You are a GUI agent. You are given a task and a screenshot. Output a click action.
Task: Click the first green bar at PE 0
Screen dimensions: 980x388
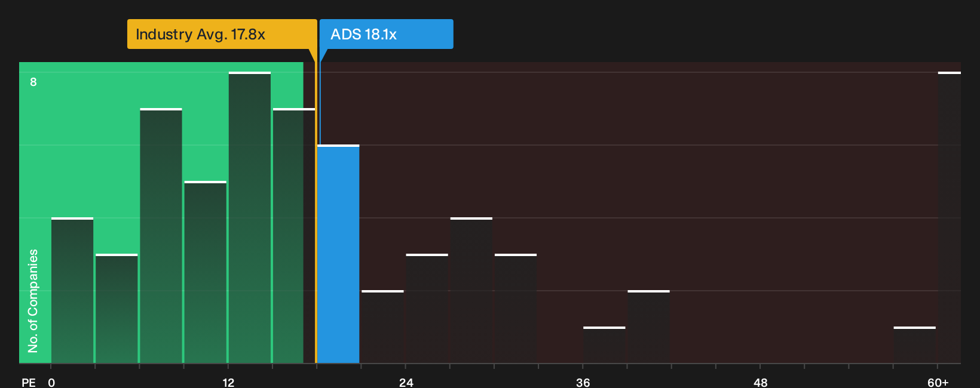(72, 290)
